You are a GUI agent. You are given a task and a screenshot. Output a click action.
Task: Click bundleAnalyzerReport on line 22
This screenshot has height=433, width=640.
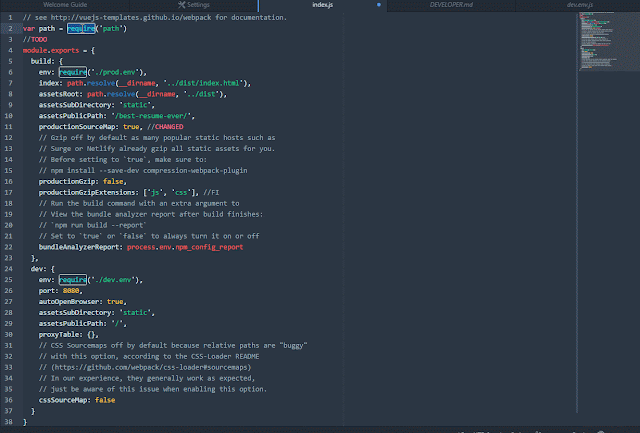(79, 247)
